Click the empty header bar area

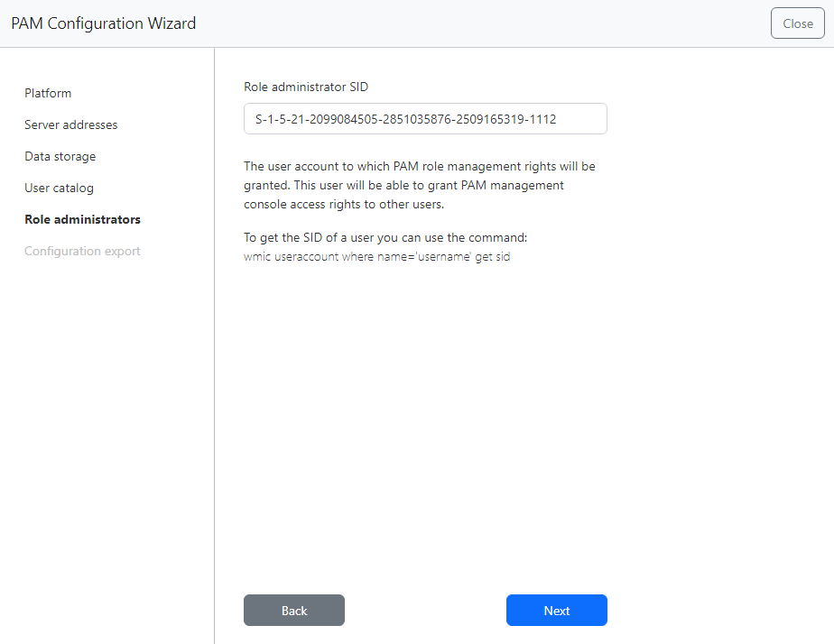478,23
